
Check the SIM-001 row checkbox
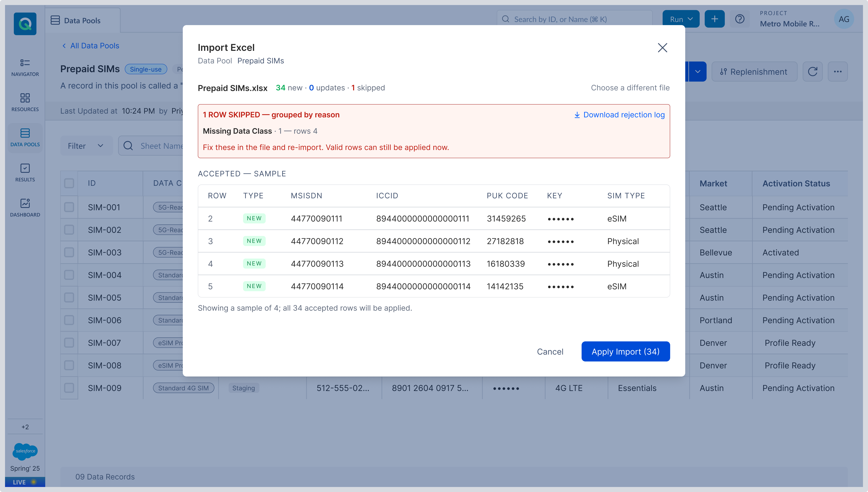[x=69, y=207]
